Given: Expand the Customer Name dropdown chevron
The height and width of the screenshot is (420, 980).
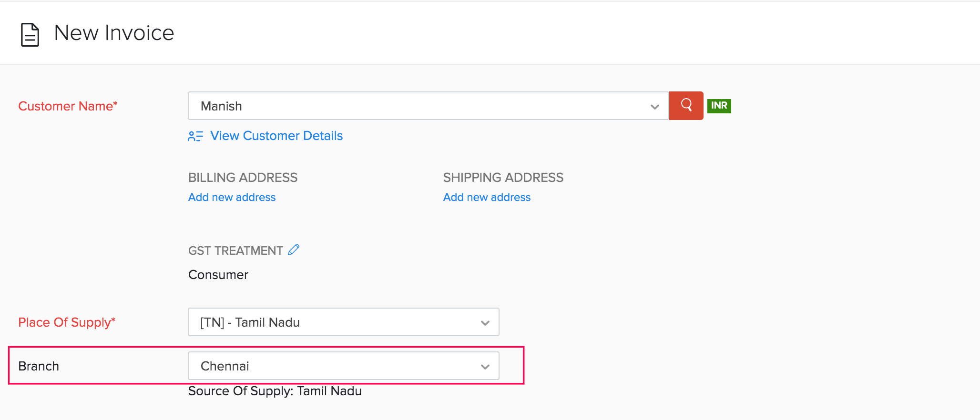Looking at the screenshot, I should (x=654, y=107).
